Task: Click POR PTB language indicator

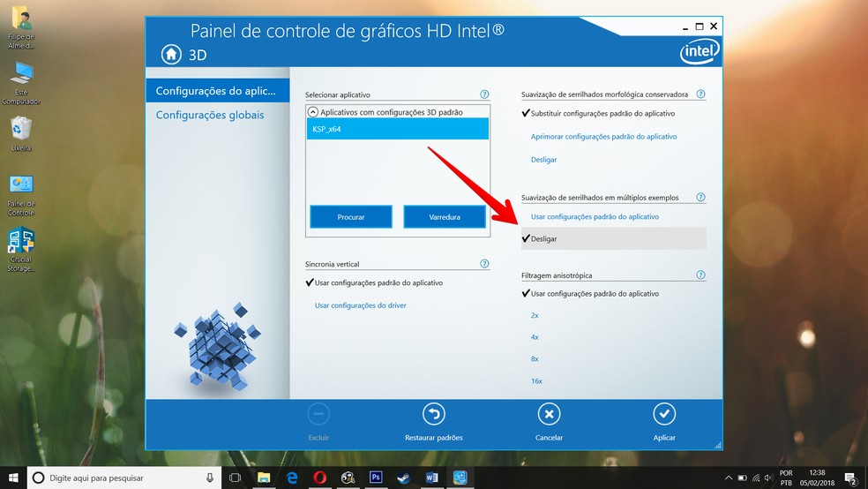Action: pos(786,478)
